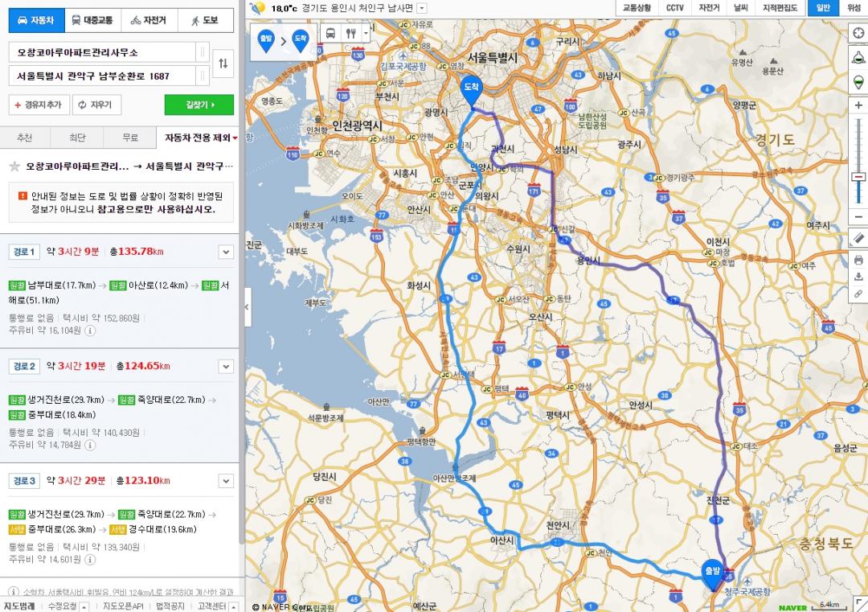868x612 pixels.
Task: Click the save map download icon
Action: coord(858,277)
